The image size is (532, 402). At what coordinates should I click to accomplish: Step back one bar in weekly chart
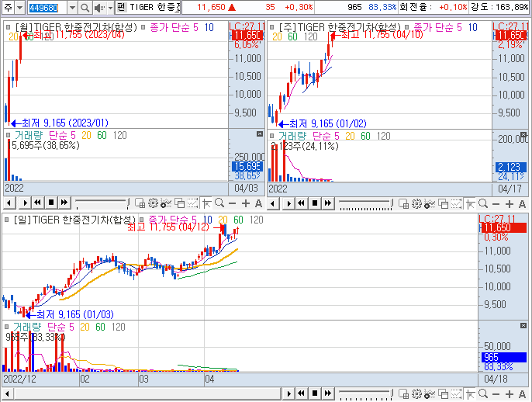point(272,203)
